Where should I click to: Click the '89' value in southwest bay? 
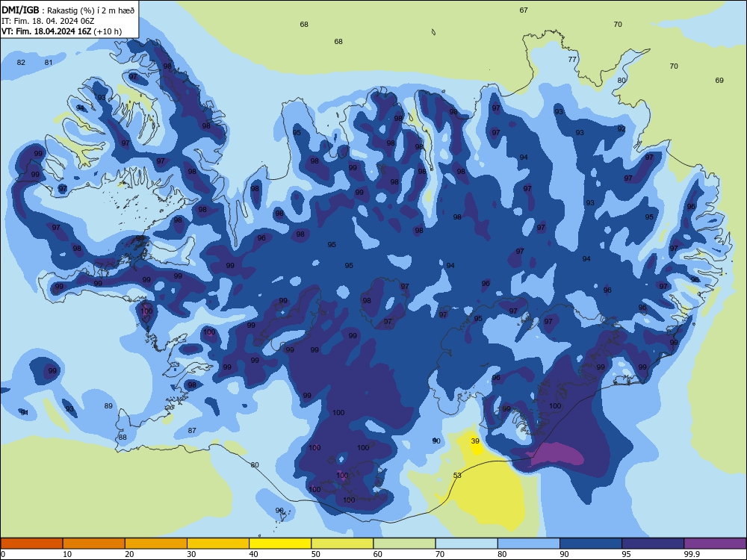(108, 405)
